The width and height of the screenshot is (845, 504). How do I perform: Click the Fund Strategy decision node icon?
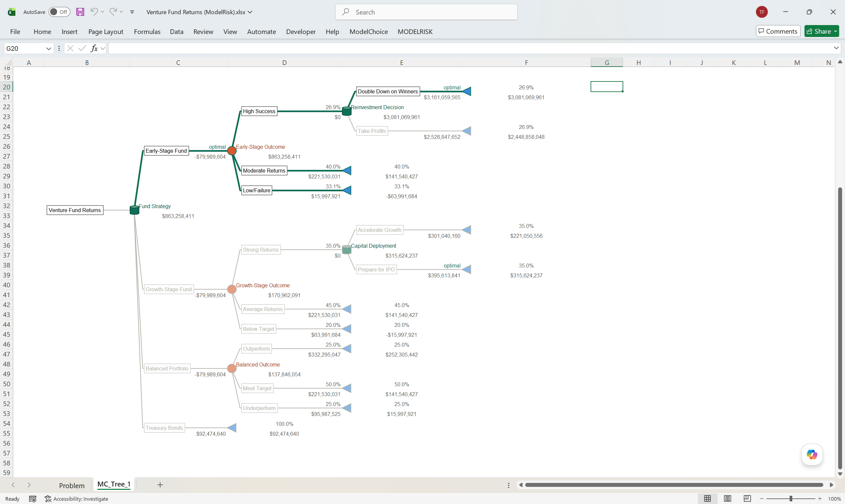135,210
